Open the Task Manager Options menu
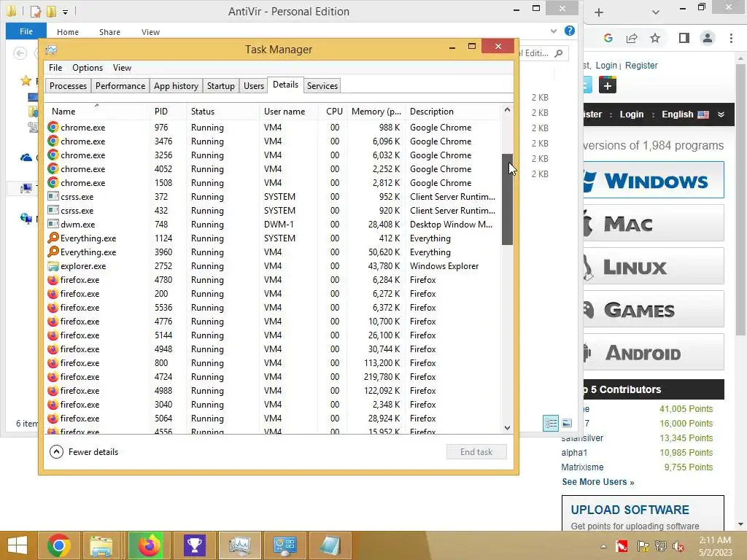747x560 pixels. click(x=88, y=68)
